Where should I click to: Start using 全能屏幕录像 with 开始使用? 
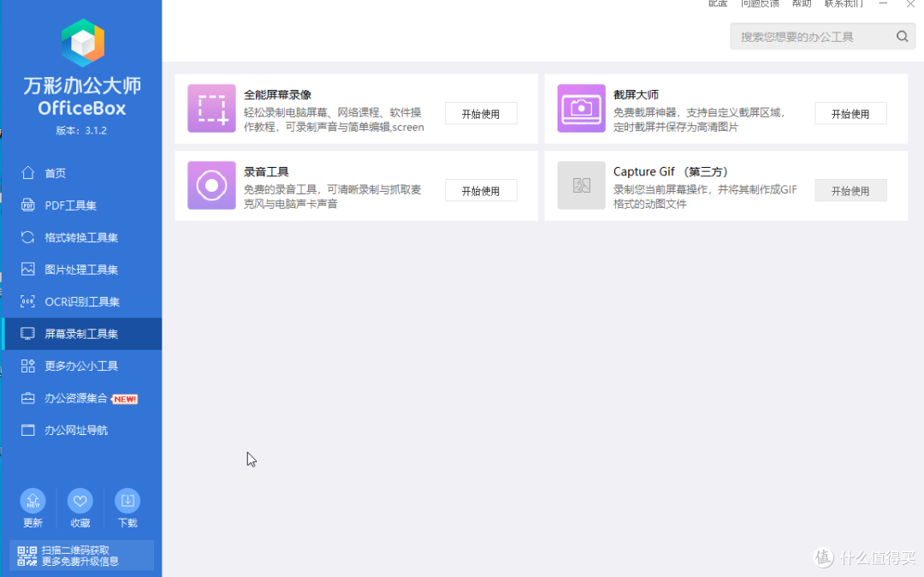(481, 114)
